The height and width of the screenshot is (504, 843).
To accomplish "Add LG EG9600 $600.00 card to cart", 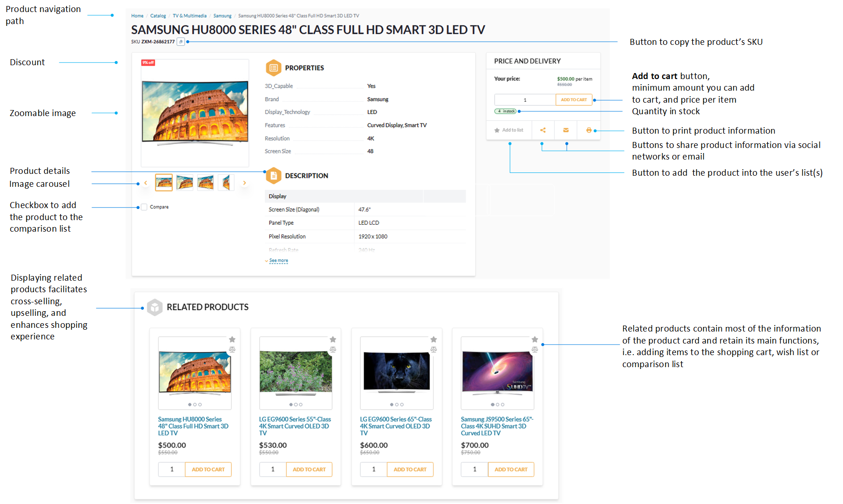I will (x=410, y=469).
